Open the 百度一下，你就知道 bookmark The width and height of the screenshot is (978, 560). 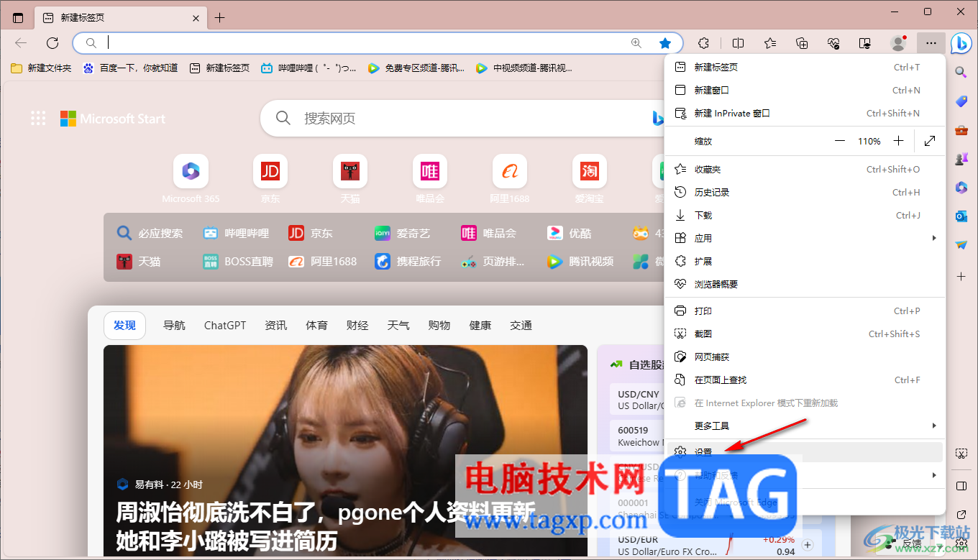130,68
